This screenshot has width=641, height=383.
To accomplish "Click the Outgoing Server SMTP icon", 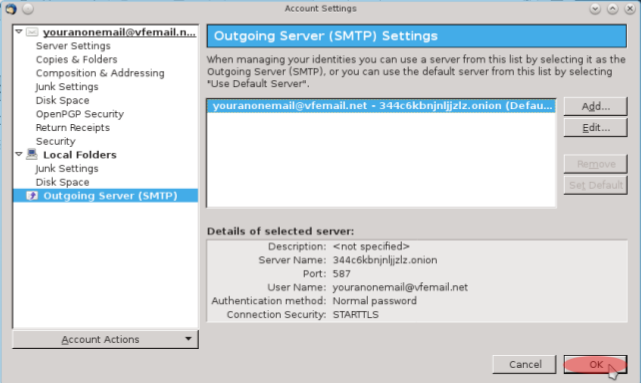I will pyautogui.click(x=32, y=195).
